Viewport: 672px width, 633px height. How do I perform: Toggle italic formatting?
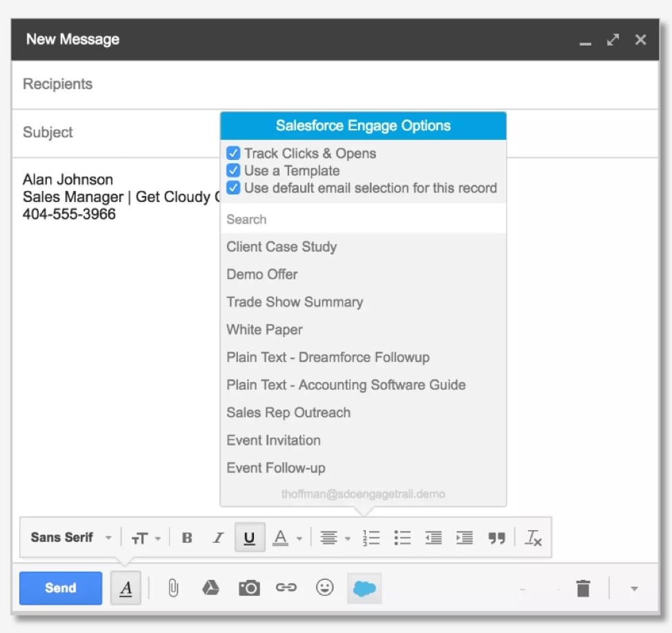[x=218, y=538]
